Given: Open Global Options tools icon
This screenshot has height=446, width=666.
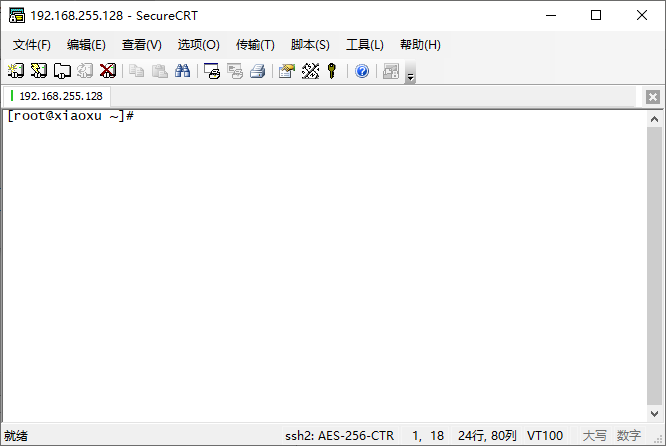Looking at the screenshot, I should pos(310,71).
